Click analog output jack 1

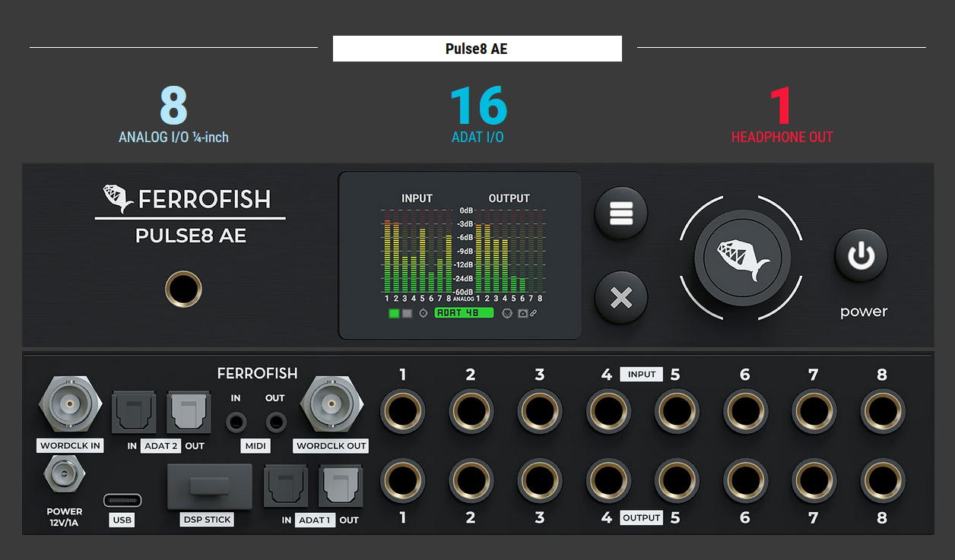click(x=402, y=481)
